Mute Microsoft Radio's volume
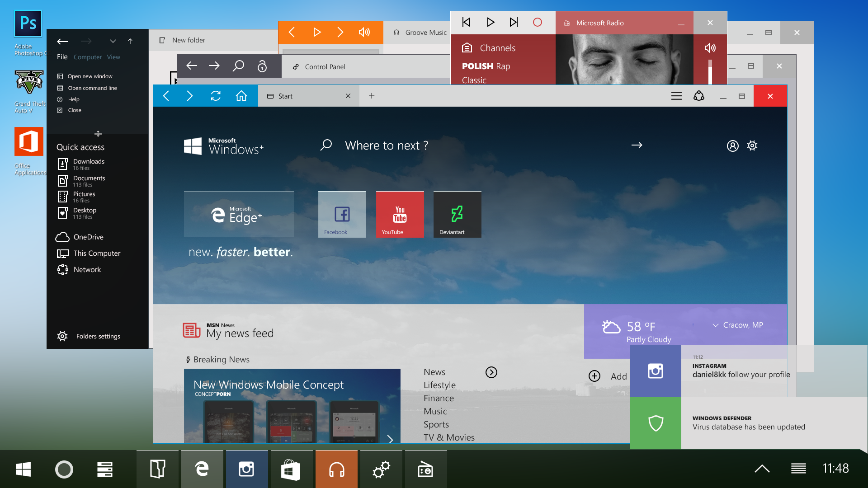Screen dimensions: 868x488 point(710,48)
